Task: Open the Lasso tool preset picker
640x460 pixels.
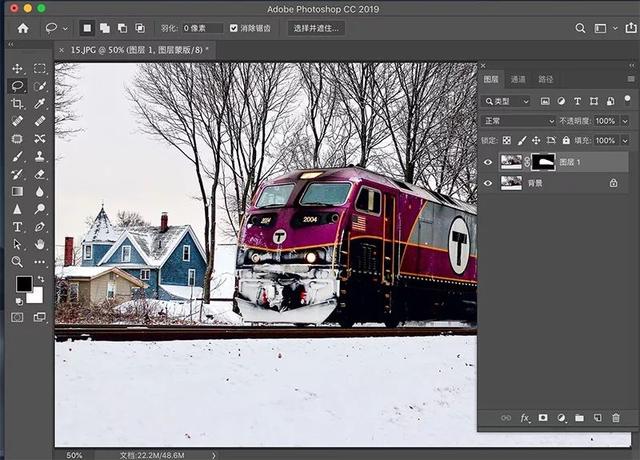Action: click(x=65, y=29)
